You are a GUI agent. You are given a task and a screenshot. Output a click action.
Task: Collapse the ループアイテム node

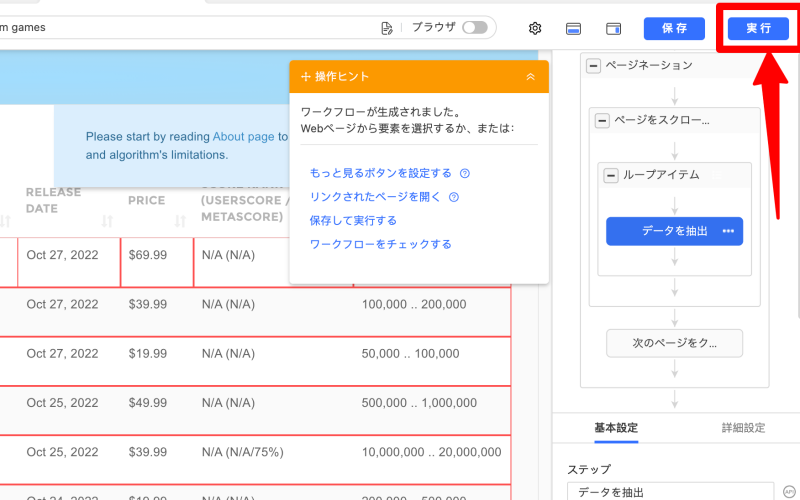[611, 175]
